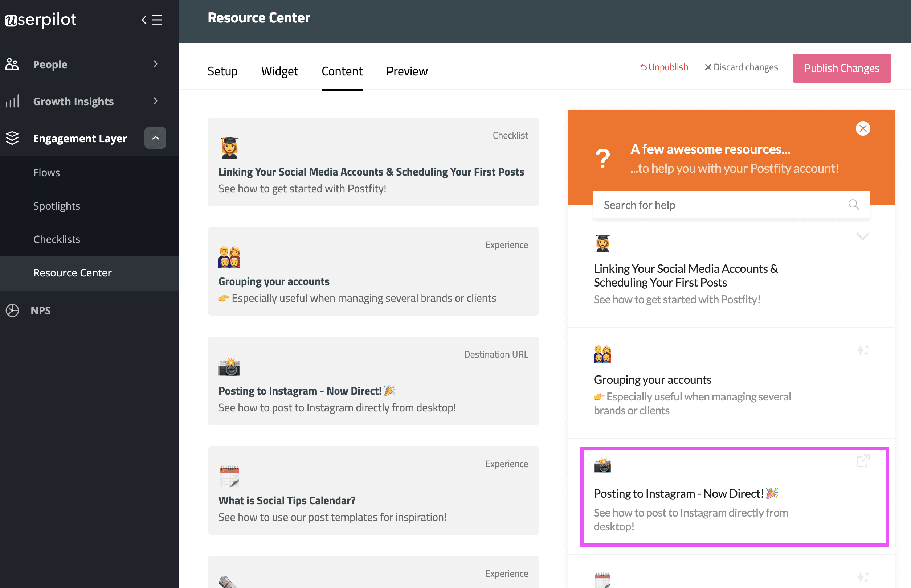The image size is (911, 588).
Task: Click the Growth Insights bar chart icon
Action: click(12, 101)
